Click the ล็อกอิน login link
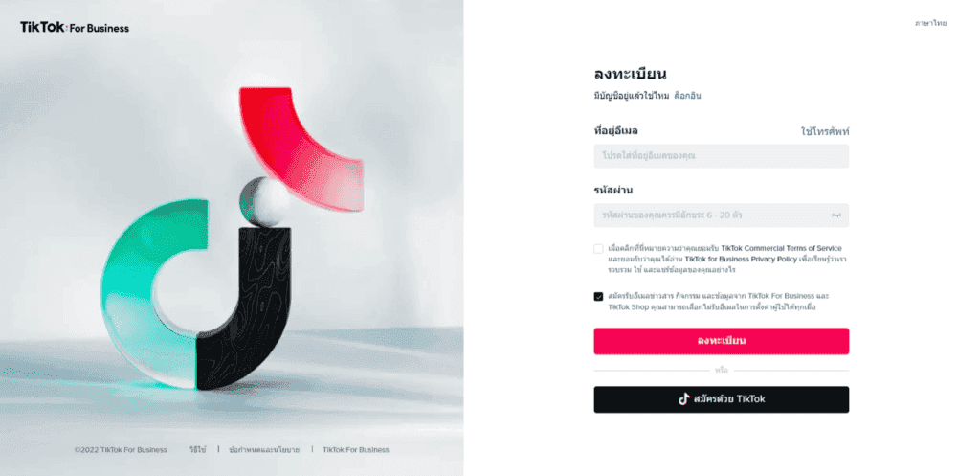This screenshot has width=980, height=476. tap(687, 96)
